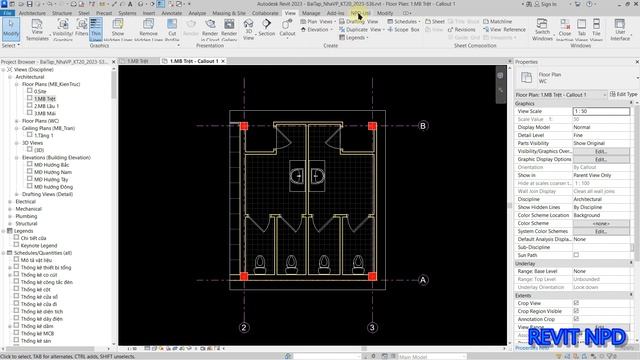Switch to 1.MB Trệt view tab

pyautogui.click(x=138, y=61)
